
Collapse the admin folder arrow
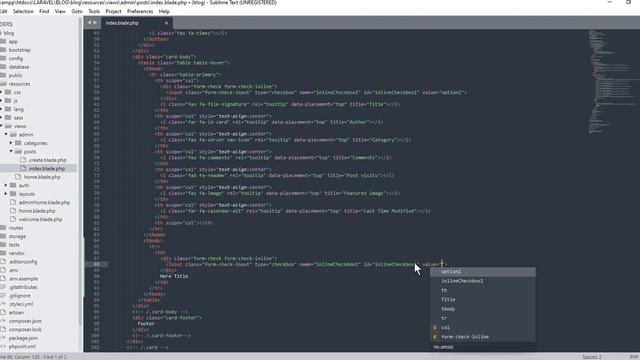(6, 134)
